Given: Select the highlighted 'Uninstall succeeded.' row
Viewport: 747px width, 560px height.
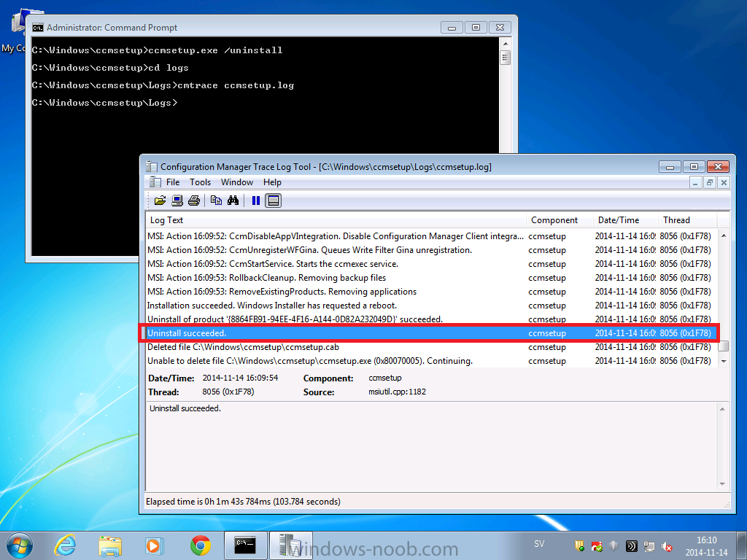Looking at the screenshot, I should click(x=432, y=332).
